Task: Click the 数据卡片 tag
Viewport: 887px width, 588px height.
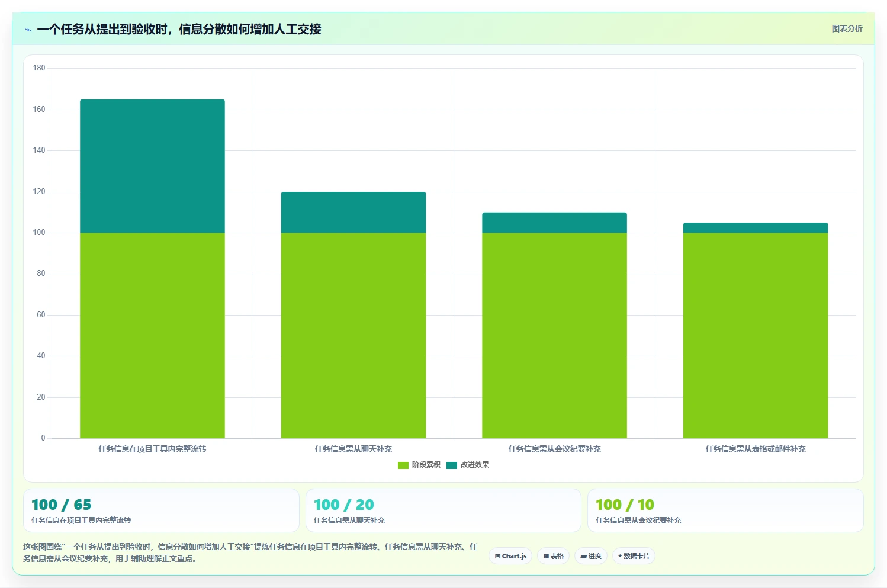Action: 634,556
